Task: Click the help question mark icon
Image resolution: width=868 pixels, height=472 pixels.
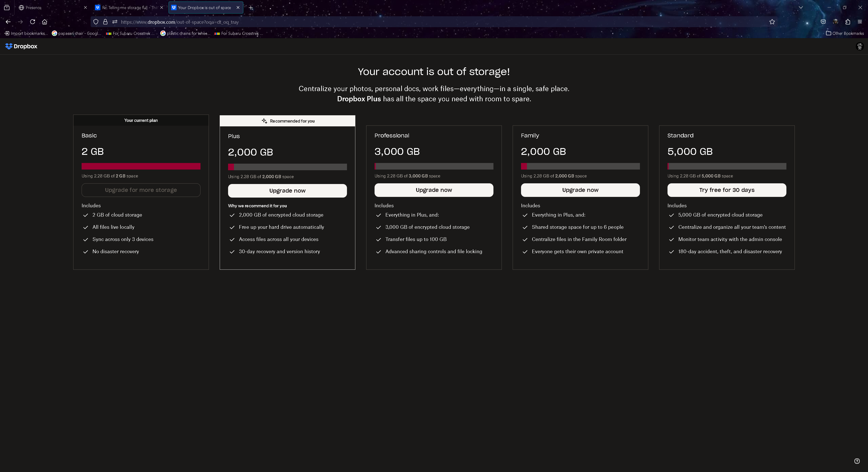Action: pyautogui.click(x=857, y=461)
